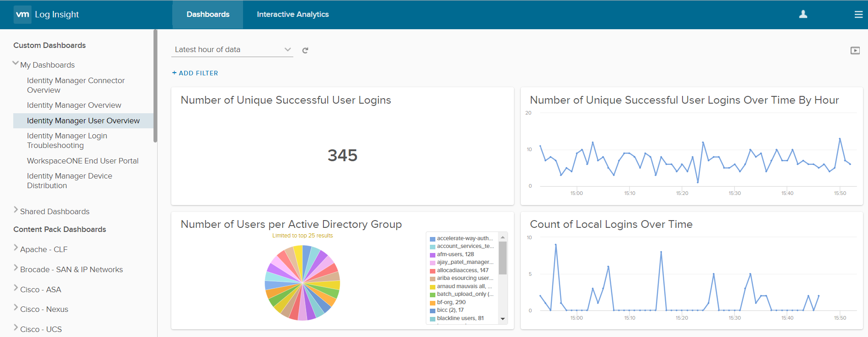Image resolution: width=868 pixels, height=337 pixels.
Task: Start dashboard presentation mode icon
Action: 855,50
